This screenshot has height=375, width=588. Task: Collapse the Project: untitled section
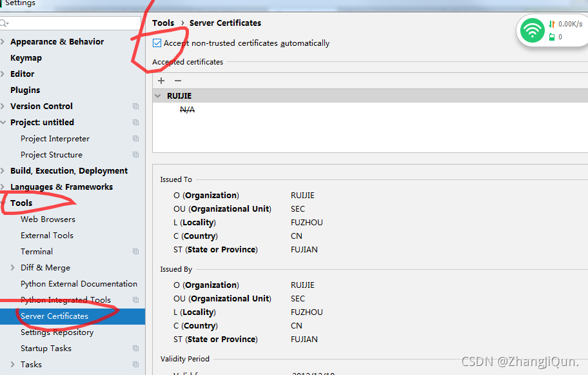[4, 122]
